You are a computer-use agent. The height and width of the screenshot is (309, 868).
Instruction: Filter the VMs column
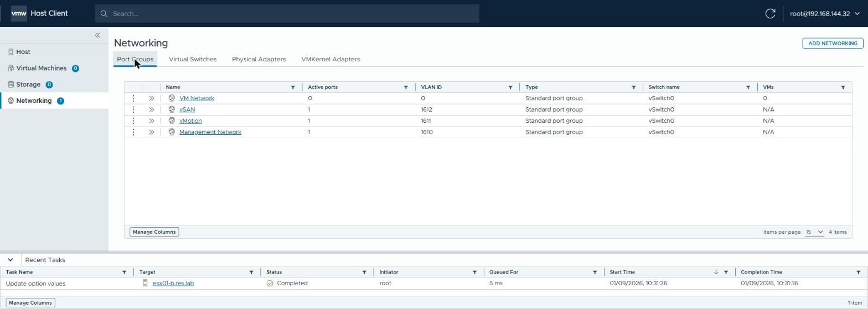pyautogui.click(x=843, y=87)
